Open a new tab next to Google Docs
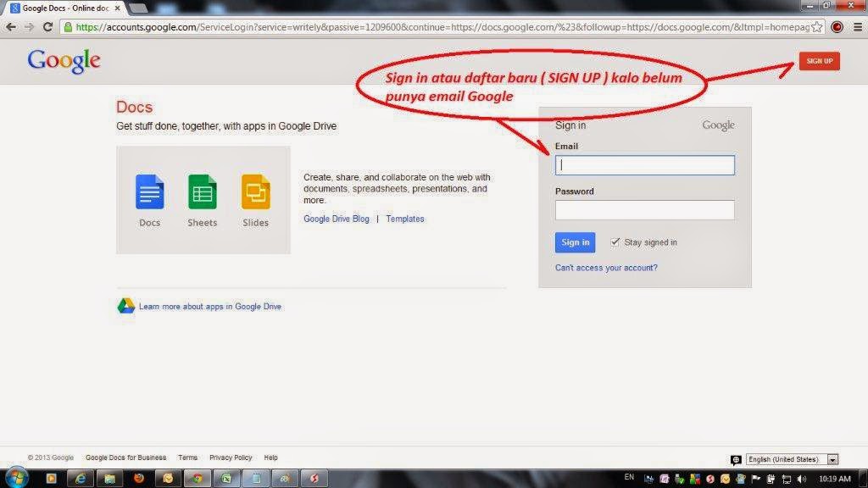 point(138,8)
